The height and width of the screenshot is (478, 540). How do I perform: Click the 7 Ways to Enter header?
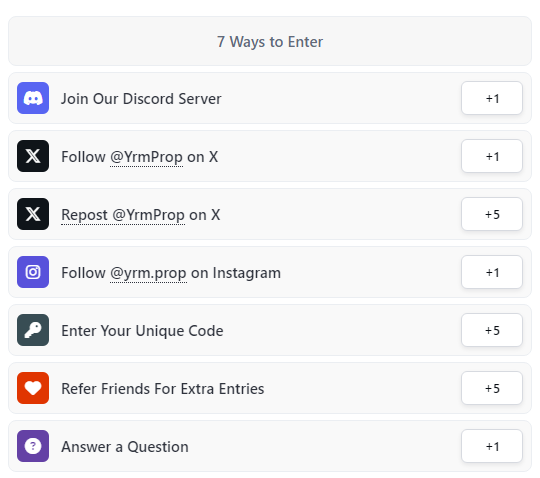pos(270,41)
